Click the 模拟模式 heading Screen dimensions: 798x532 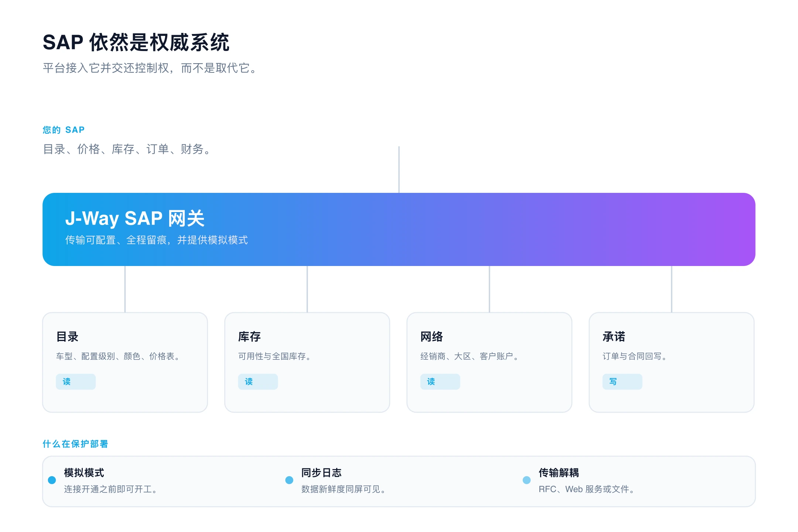84,473
